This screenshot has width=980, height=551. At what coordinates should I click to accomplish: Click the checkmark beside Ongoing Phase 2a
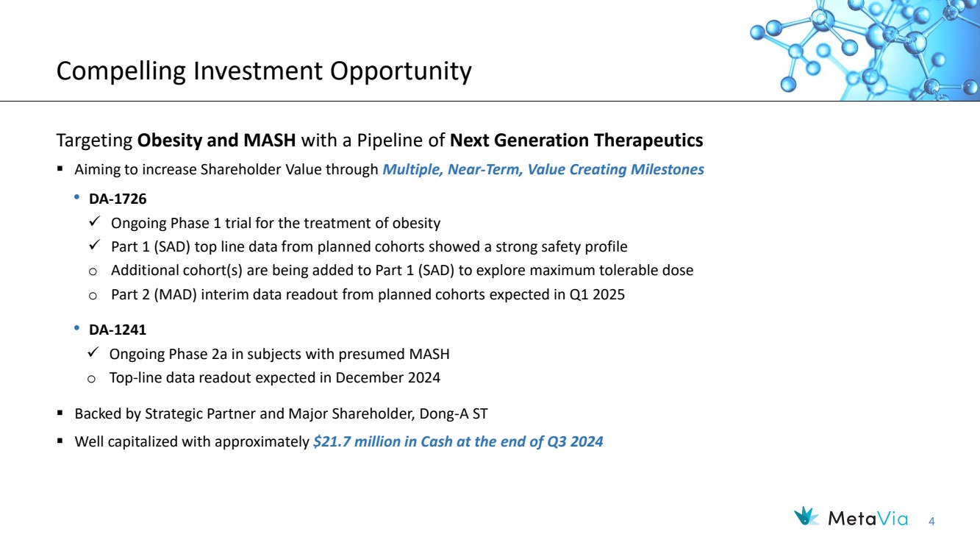click(x=93, y=354)
